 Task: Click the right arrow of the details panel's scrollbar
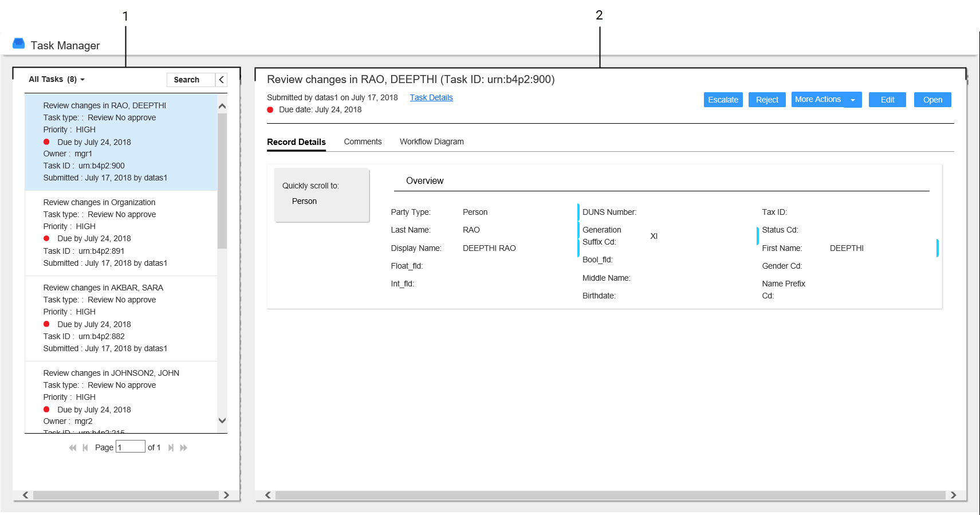pyautogui.click(x=954, y=495)
